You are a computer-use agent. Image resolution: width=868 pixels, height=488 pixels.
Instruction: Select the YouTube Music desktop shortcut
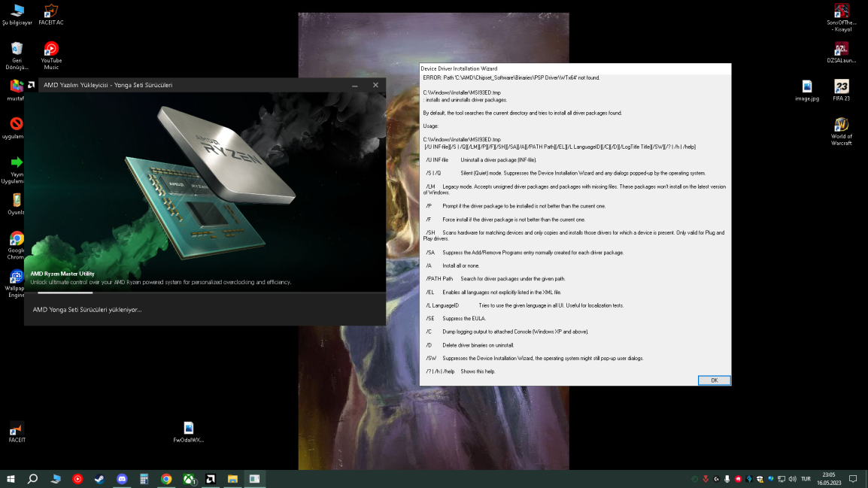click(51, 56)
